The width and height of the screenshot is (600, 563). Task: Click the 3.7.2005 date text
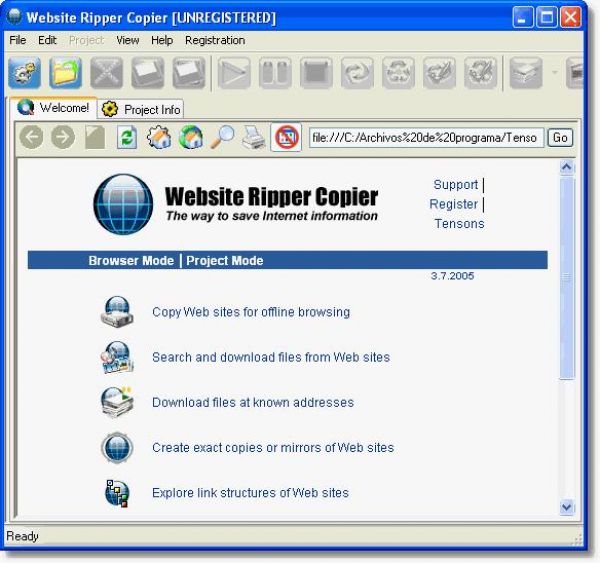click(452, 276)
